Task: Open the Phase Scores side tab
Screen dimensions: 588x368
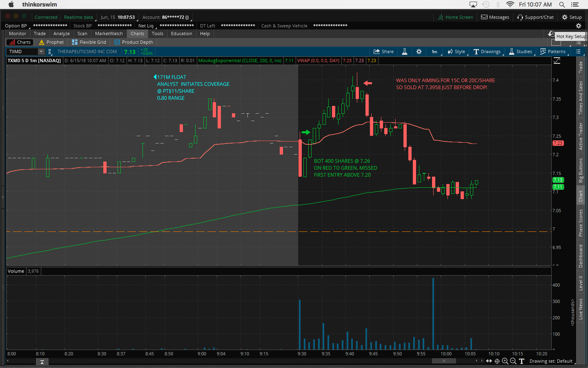Action: pos(581,223)
